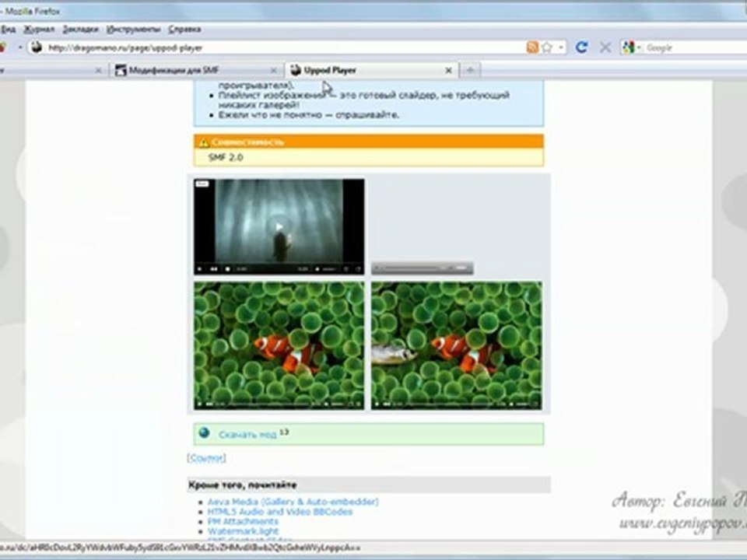Image resolution: width=747 pixels, height=560 pixels.
Task: Click the globe icon beside Скачать мод
Action: pyautogui.click(x=205, y=433)
